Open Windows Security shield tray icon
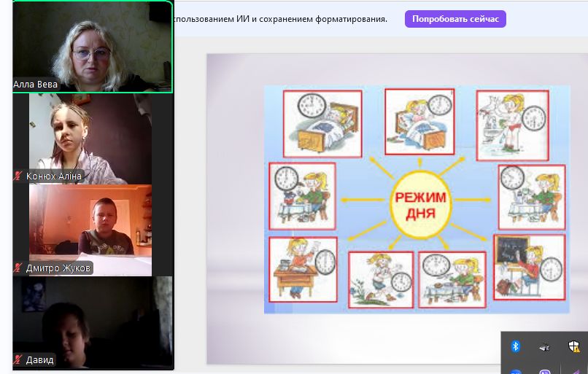Image resolution: width=588 pixels, height=374 pixels. [574, 347]
